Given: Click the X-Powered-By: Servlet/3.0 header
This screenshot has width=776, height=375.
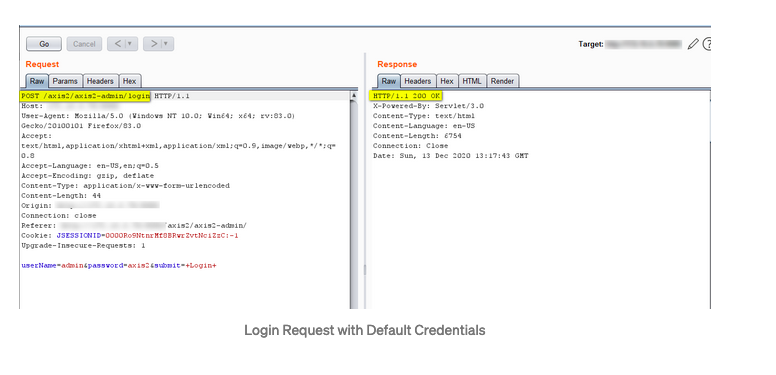Looking at the screenshot, I should point(429,106).
